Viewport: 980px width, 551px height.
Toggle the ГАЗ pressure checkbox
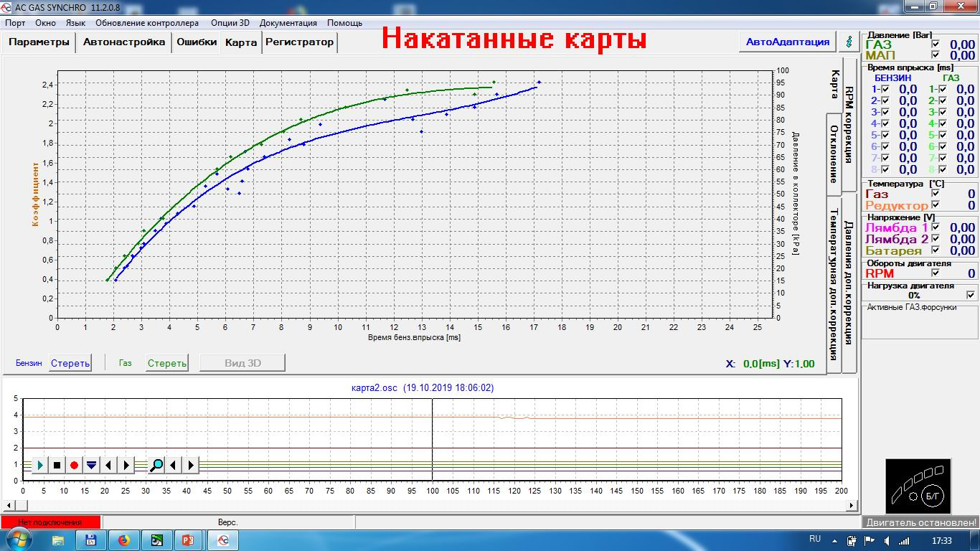(936, 44)
